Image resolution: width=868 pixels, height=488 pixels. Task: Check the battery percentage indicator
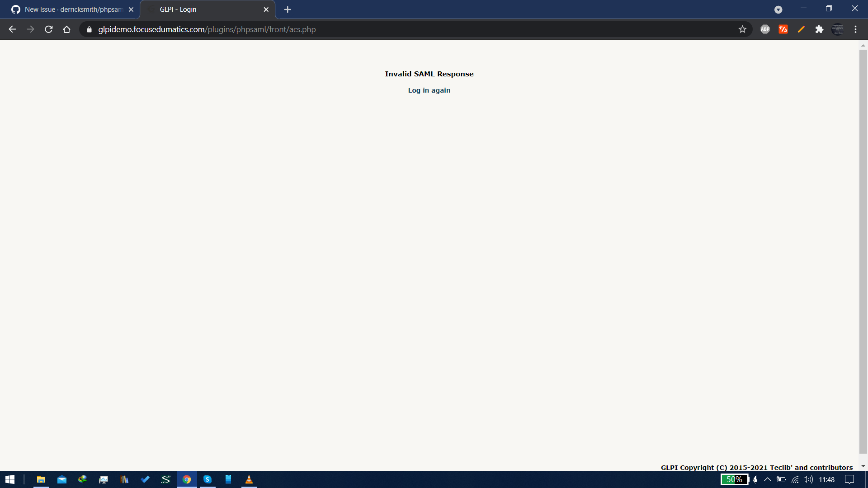(734, 480)
